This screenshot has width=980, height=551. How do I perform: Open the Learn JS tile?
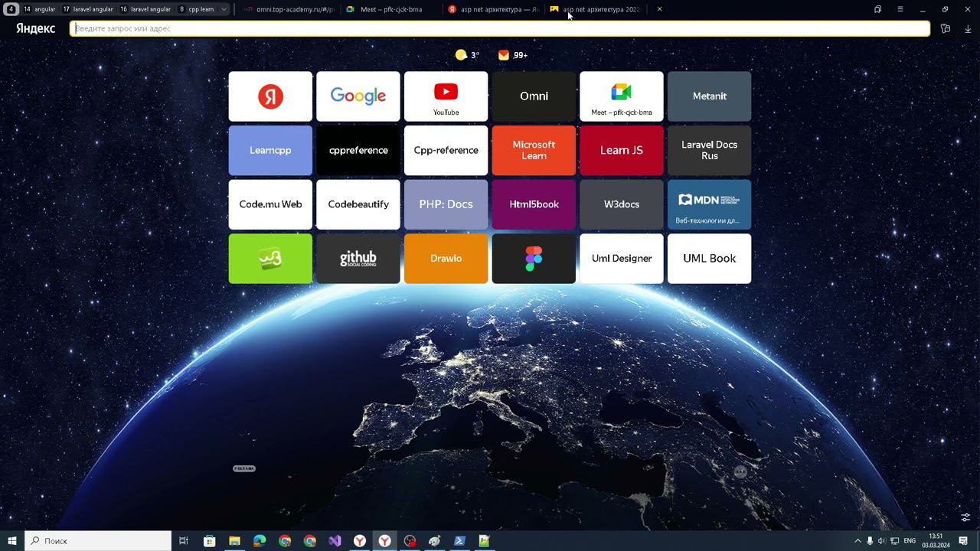[622, 151]
